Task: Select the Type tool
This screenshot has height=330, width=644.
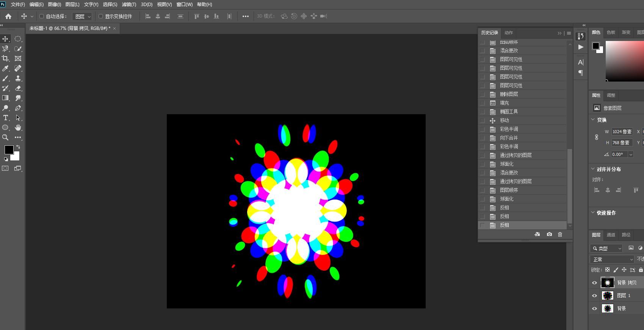Action: [x=6, y=118]
